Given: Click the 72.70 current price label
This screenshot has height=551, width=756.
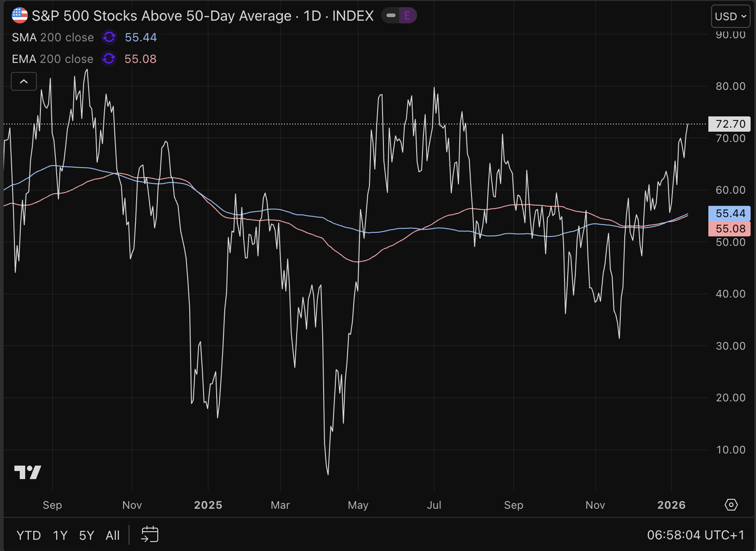Looking at the screenshot, I should click(x=729, y=124).
